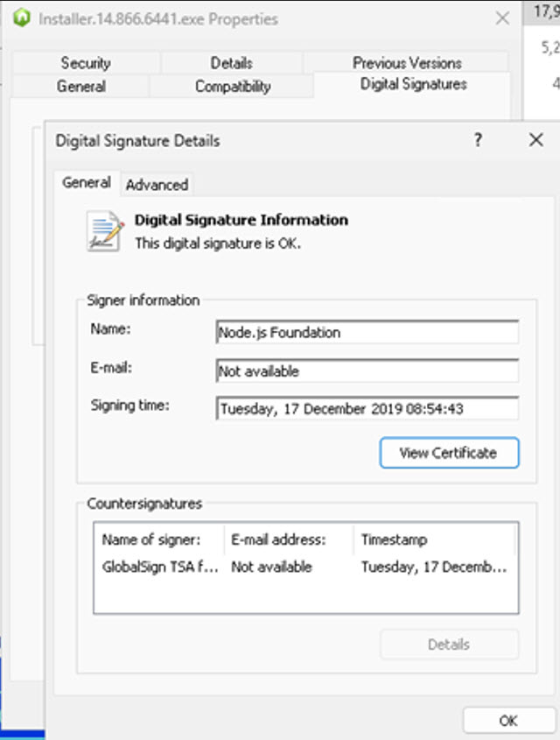Open the General tab in the Properties window

pyautogui.click(x=81, y=87)
